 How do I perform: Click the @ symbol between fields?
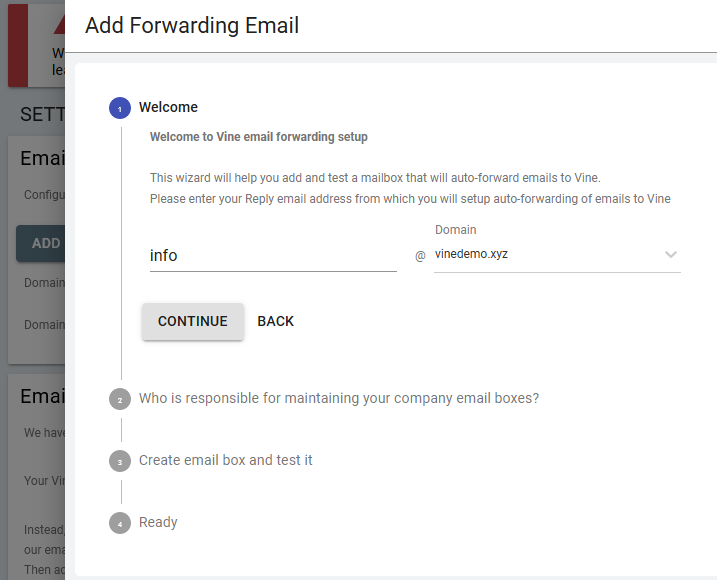(420, 256)
